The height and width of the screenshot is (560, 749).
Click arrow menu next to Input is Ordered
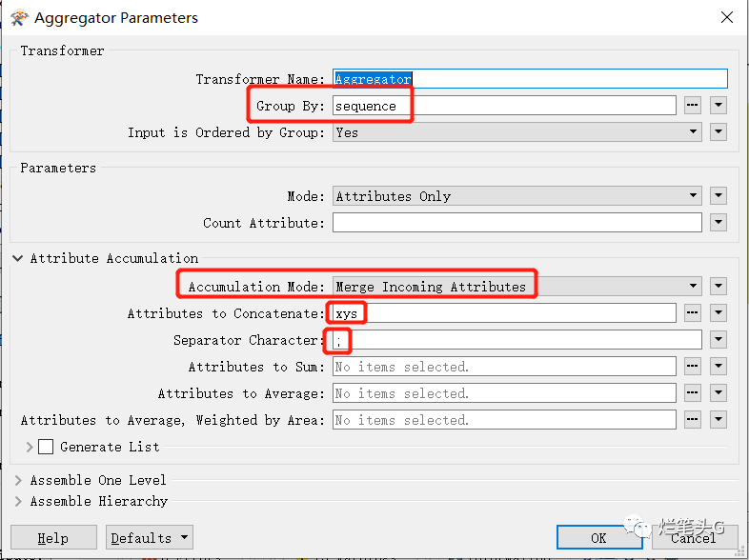coord(719,132)
